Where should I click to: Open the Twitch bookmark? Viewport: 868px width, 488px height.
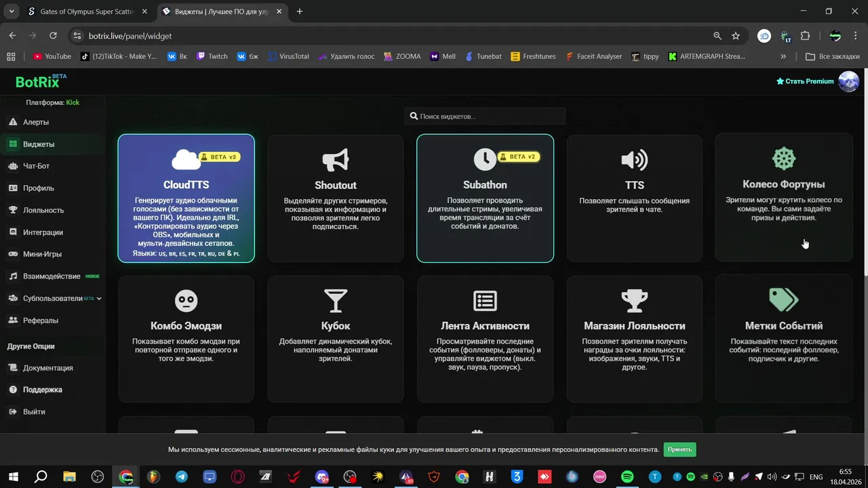click(212, 56)
